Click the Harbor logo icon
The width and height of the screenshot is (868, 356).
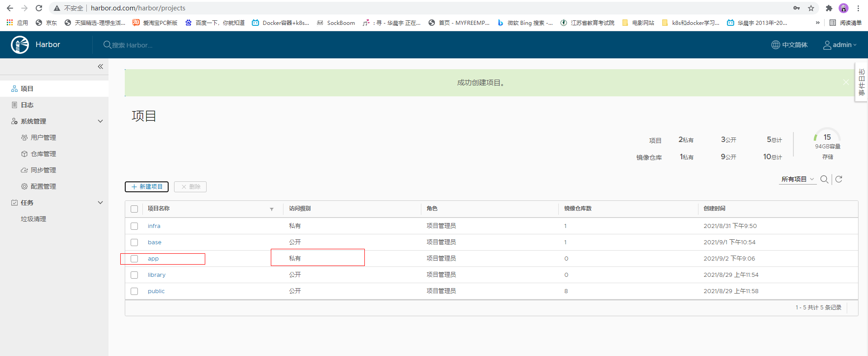point(20,45)
